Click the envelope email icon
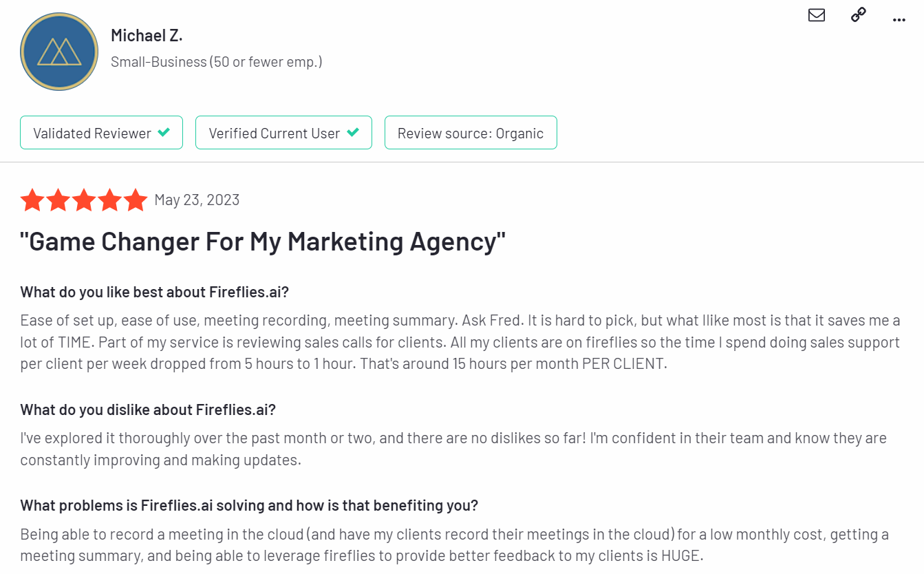The width and height of the screenshot is (924, 574). [817, 15]
